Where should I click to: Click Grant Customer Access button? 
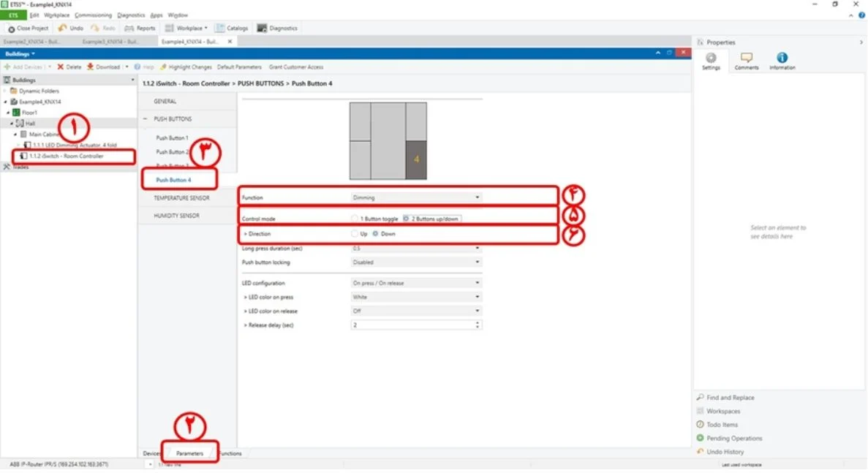tap(296, 67)
